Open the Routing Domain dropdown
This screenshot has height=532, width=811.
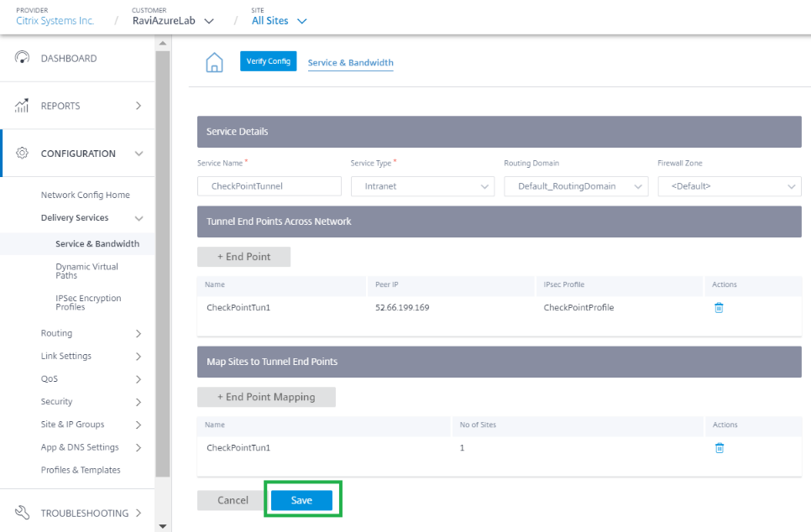pos(576,186)
